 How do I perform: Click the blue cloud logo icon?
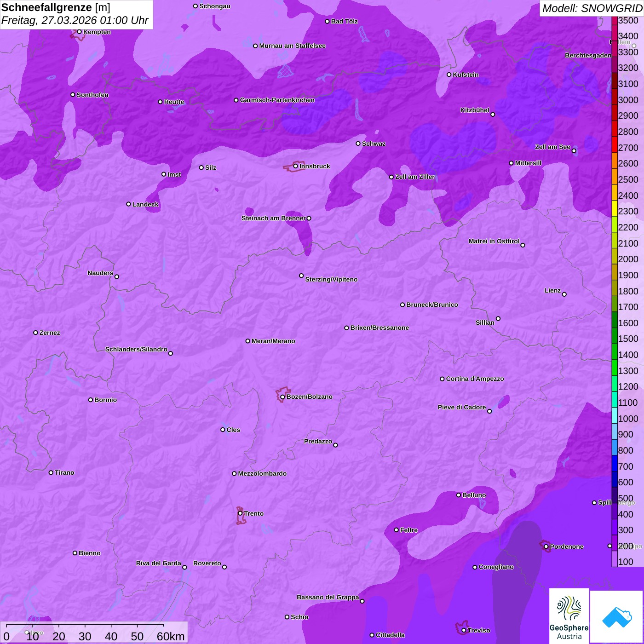(616, 617)
